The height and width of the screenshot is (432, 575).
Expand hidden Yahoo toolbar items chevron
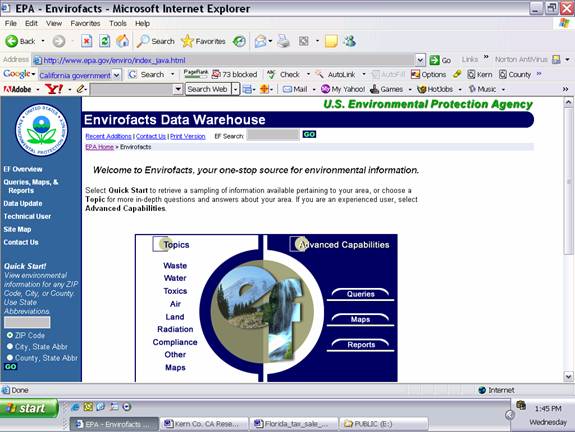pos(565,89)
